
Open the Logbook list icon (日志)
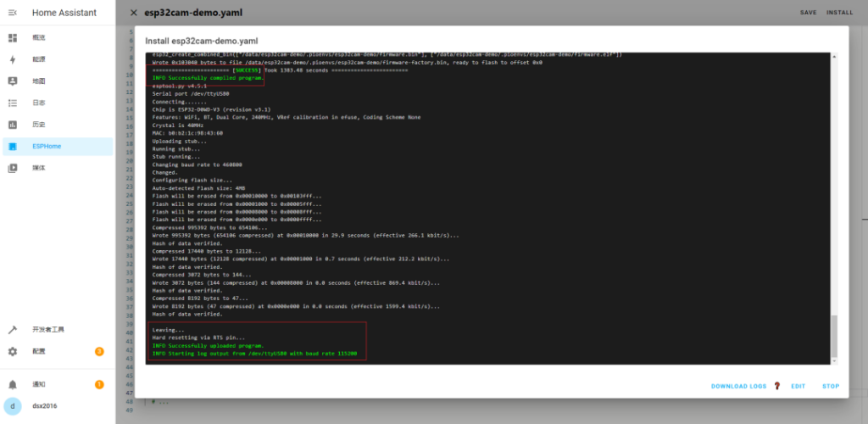[x=13, y=103]
